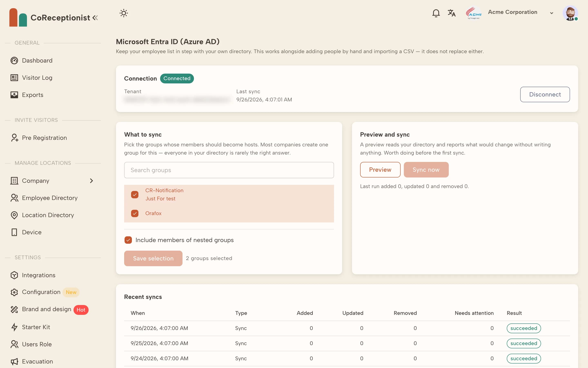The height and width of the screenshot is (368, 588).
Task: Click the Integrations cube icon
Action: tap(14, 275)
